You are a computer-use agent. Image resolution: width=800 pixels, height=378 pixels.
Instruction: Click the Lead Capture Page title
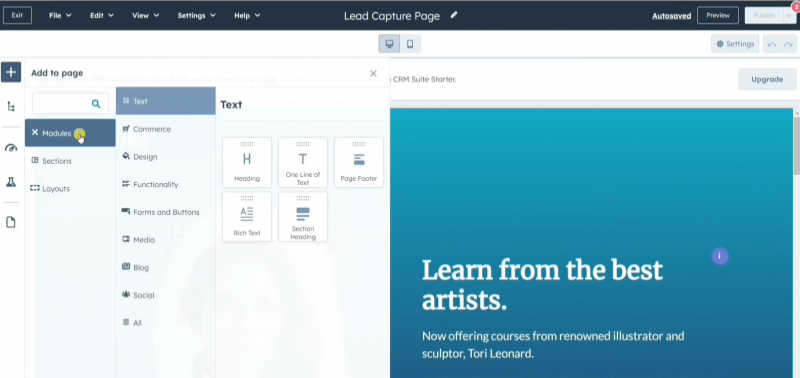(x=392, y=16)
